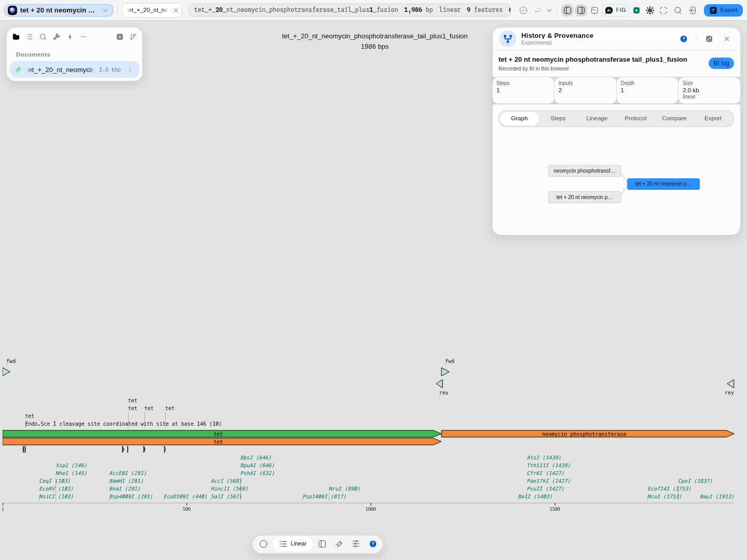Open the sliders settings icon in the bottom bar
This screenshot has width=747, height=560.
pos(356,544)
